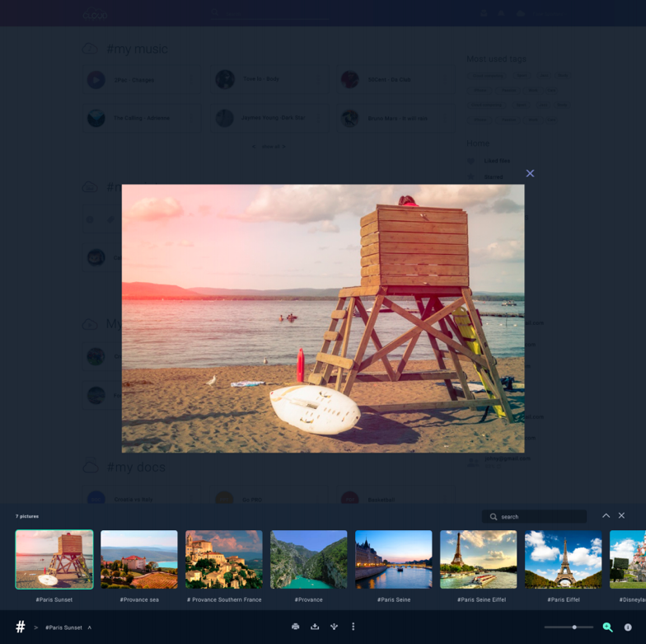Click the zoom slider handle
Image resolution: width=646 pixels, height=644 pixels.
tap(574, 627)
